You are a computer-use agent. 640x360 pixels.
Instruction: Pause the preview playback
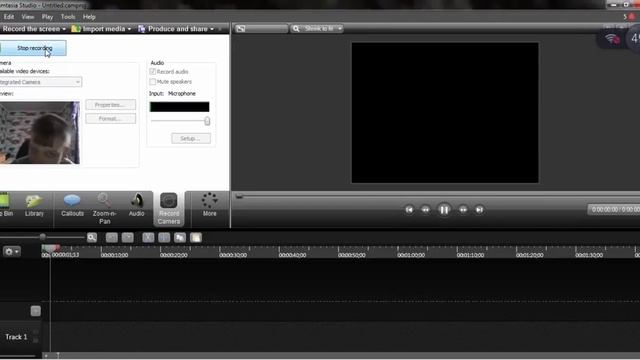(x=444, y=210)
